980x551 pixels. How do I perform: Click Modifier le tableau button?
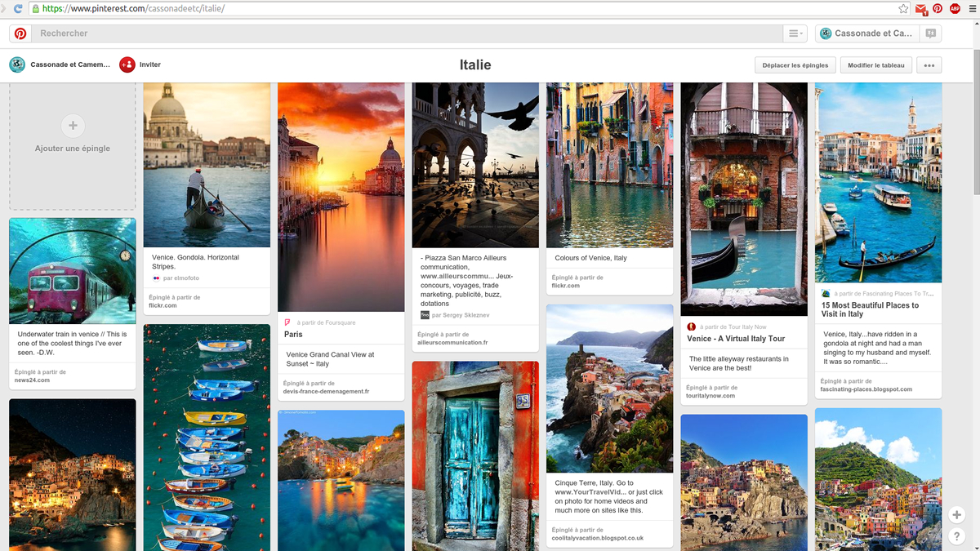(x=876, y=65)
